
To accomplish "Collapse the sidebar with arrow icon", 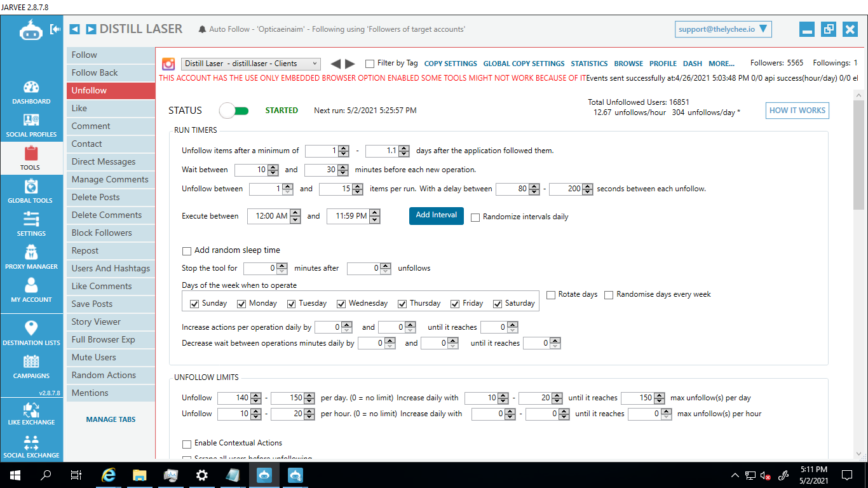I will 55,29.
